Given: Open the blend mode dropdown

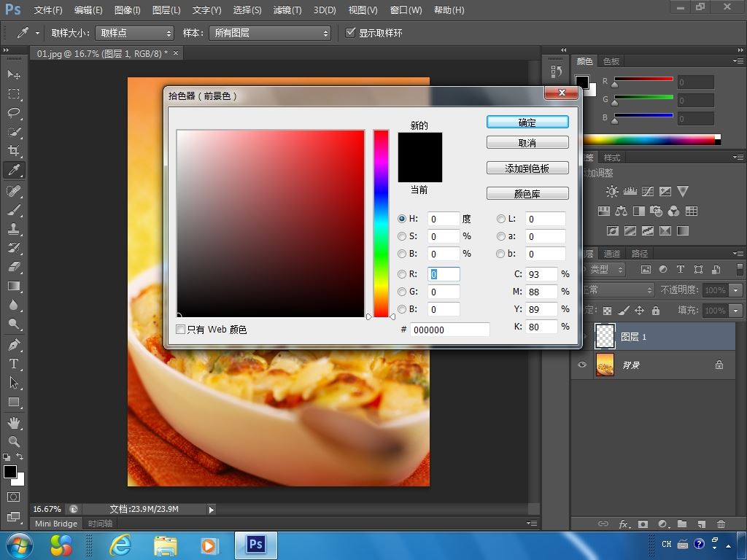Looking at the screenshot, I should click(618, 289).
